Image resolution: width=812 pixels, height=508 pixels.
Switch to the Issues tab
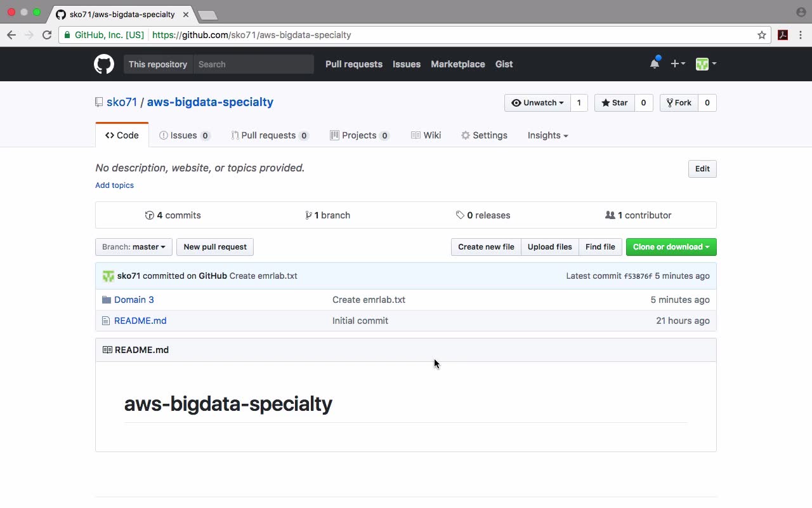point(185,135)
